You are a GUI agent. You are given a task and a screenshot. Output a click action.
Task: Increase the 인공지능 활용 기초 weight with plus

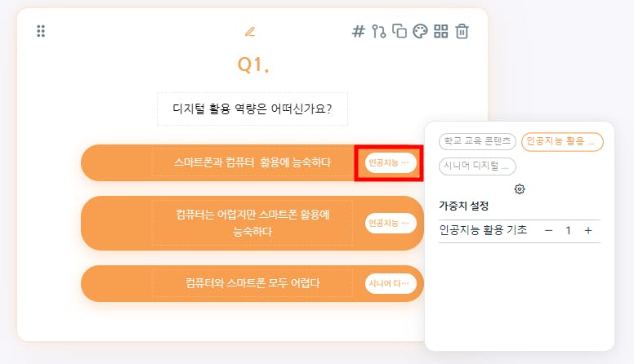coord(588,231)
